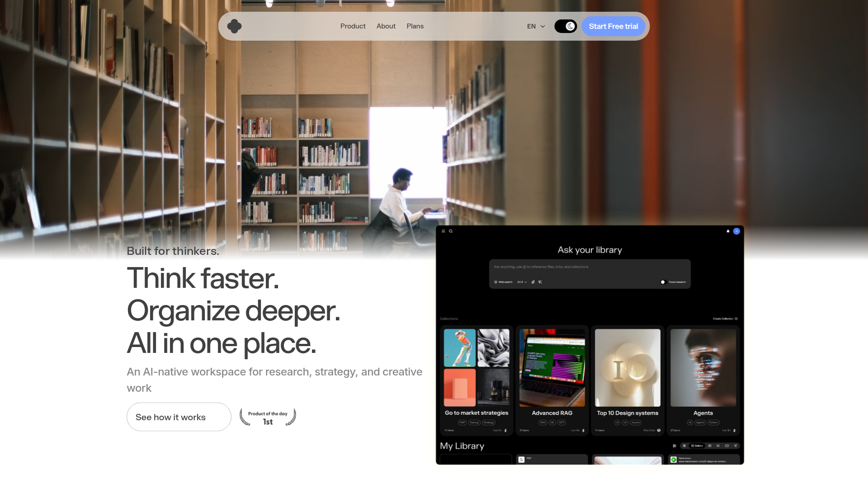The width and height of the screenshot is (868, 488).
Task: Enable the Deep research toggle
Action: click(663, 282)
